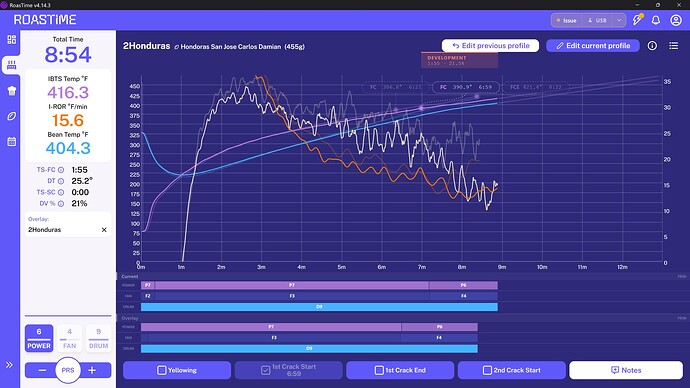Click the FC 390.9° 6:59 chart marker

coord(466,87)
